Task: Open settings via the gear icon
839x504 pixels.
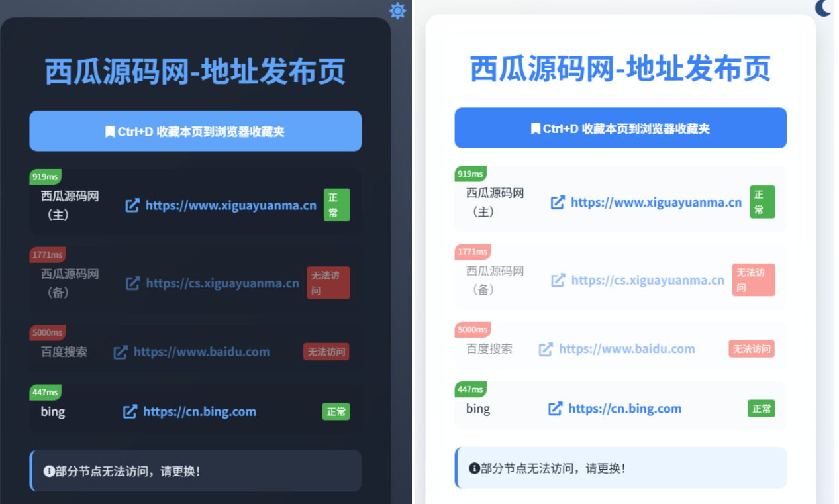Action: pos(397,11)
